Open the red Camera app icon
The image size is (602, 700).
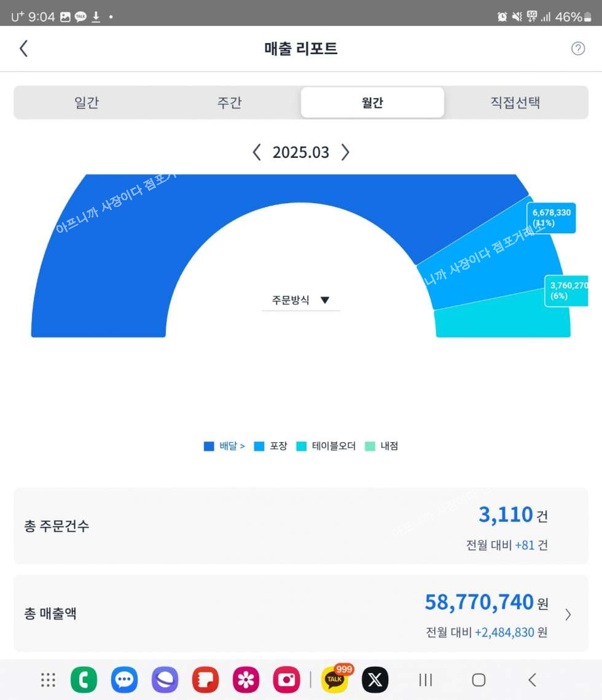286,680
